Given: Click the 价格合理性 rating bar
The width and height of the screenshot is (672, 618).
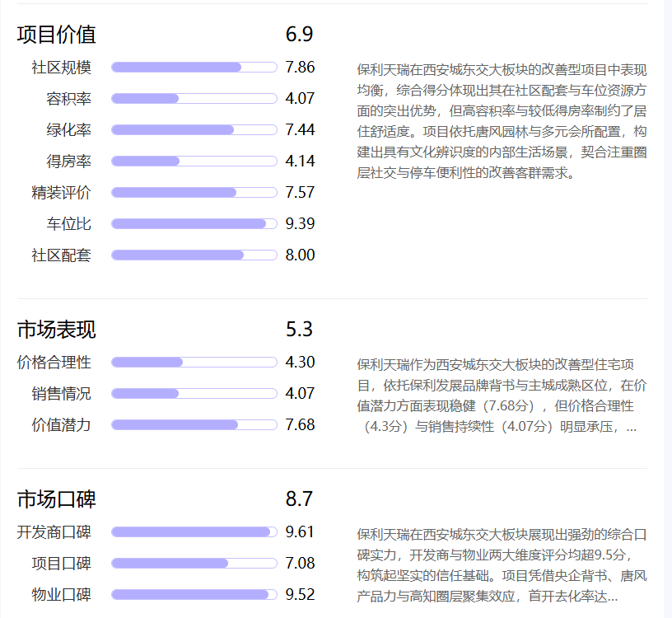Looking at the screenshot, I should (194, 361).
